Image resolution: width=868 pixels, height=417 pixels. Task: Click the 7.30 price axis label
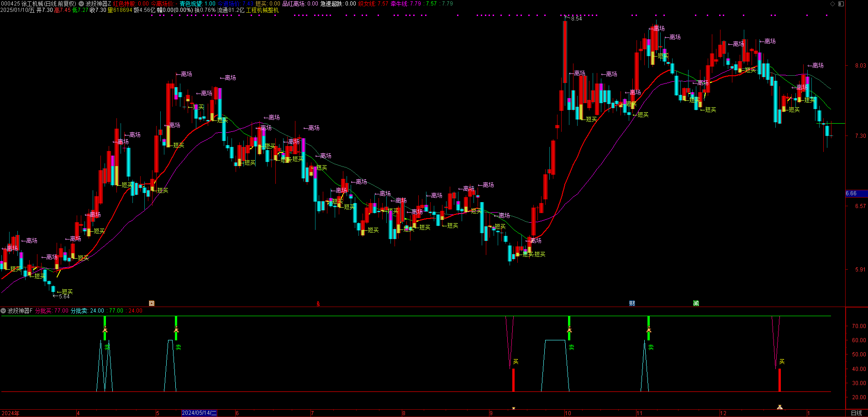[x=860, y=136]
